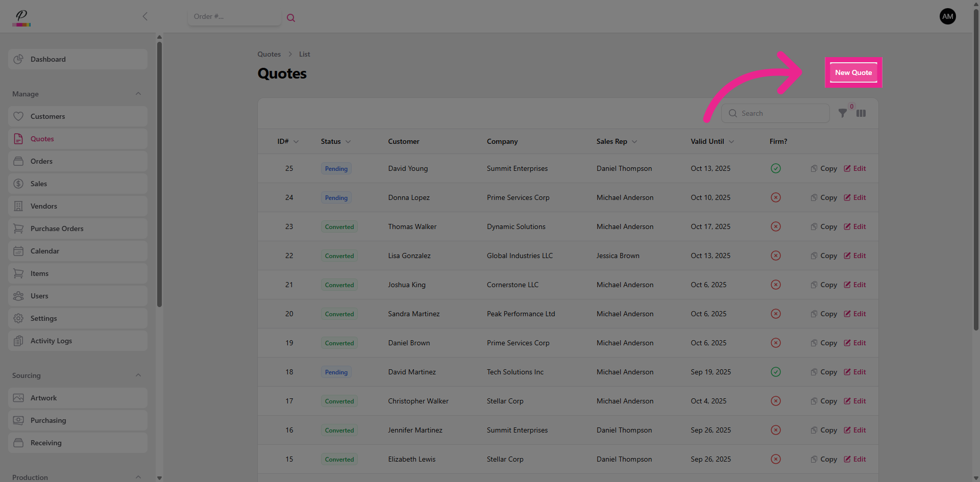Screen dimensions: 980x482
Task: Click Firm checkmark for quote 18
Action: [775, 372]
